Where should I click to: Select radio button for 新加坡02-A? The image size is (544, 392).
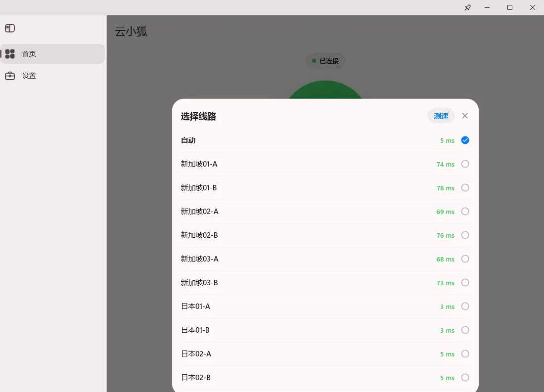pyautogui.click(x=465, y=211)
